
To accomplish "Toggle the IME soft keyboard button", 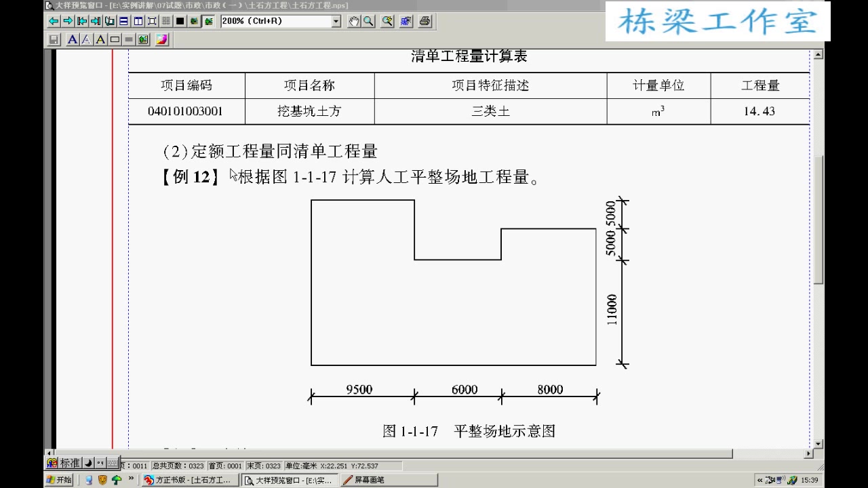I will (113, 463).
